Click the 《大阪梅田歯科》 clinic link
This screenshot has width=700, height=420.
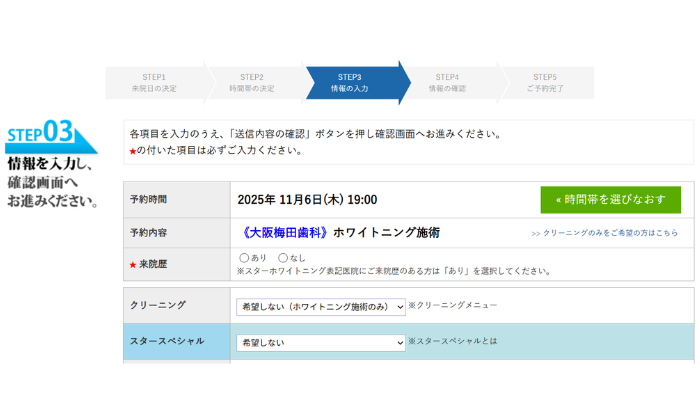pos(286,232)
